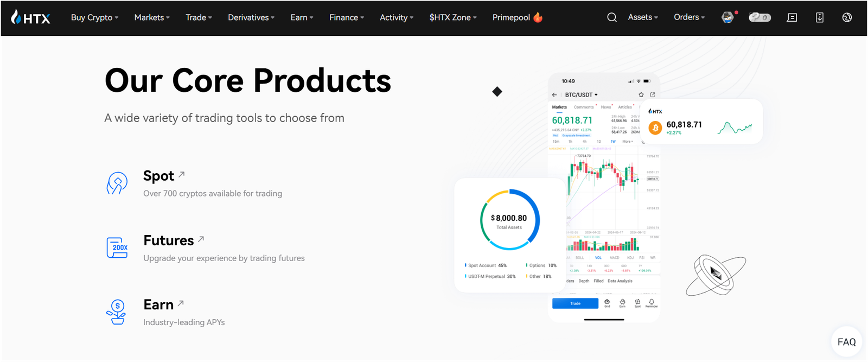The width and height of the screenshot is (868, 362).
Task: Click the Total Assets donut chart
Action: tap(510, 219)
